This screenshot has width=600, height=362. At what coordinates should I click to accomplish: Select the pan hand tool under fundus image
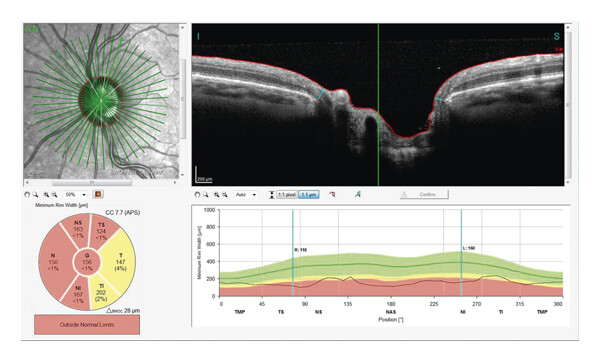27,195
